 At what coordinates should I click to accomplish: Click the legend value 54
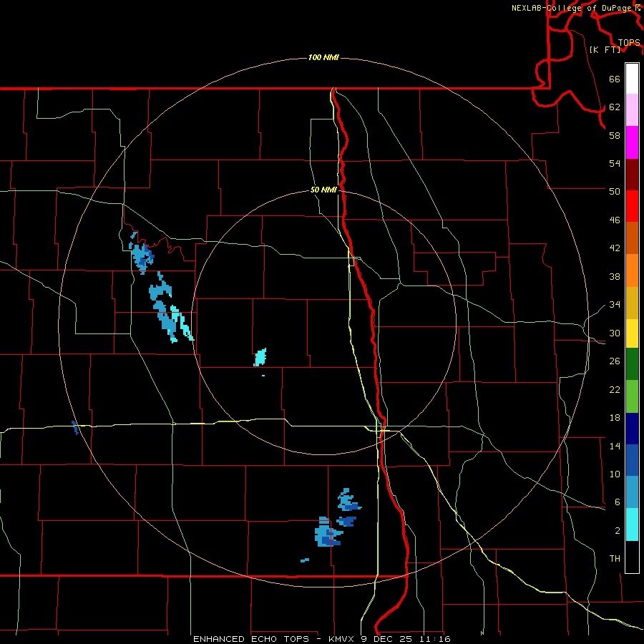click(615, 163)
